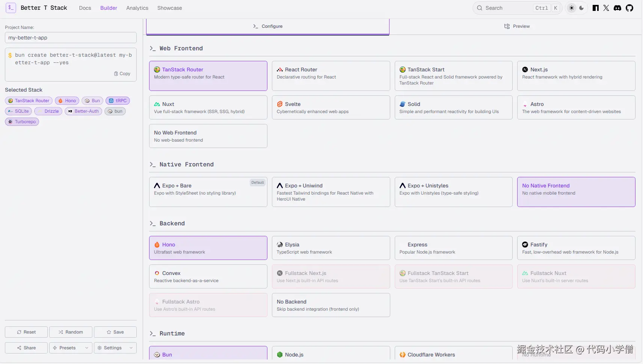Click the Fullstack Next.js backend card
Image resolution: width=643 pixels, height=364 pixels.
[x=331, y=276]
